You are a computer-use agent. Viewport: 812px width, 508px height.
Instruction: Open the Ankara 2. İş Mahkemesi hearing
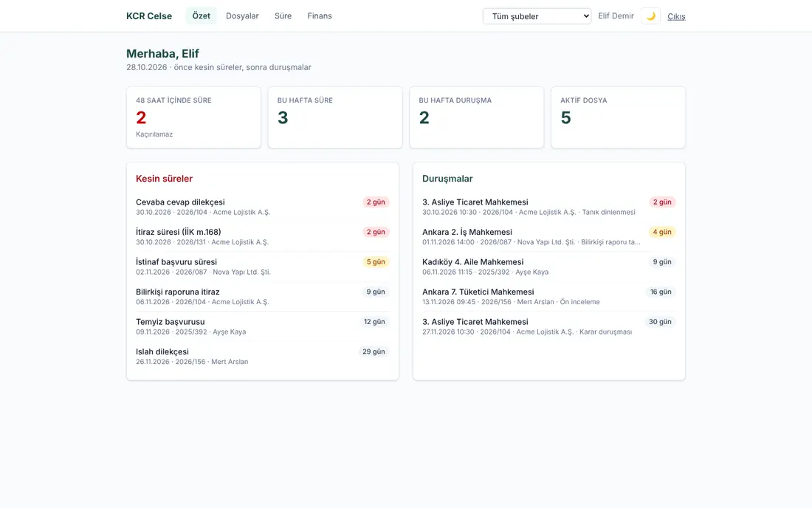click(549, 237)
